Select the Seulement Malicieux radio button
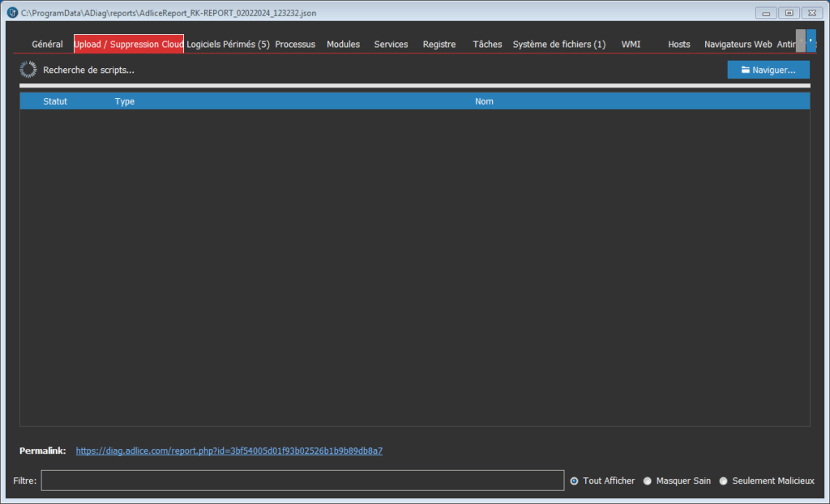830x504 pixels. 724,481
